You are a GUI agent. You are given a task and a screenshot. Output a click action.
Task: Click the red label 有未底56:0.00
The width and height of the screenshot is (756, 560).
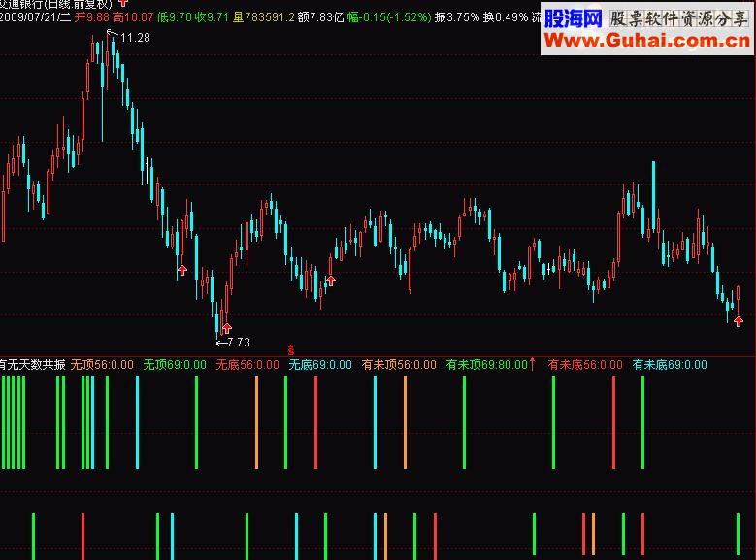585,365
